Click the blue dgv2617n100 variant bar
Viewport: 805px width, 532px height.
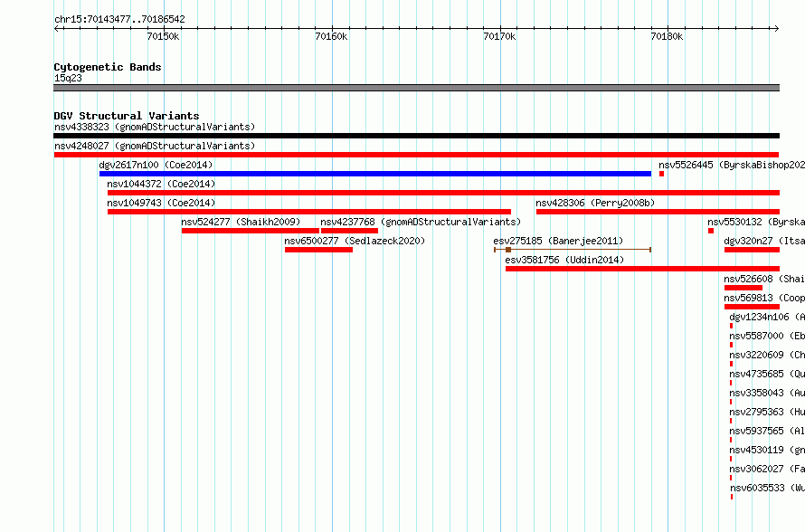[375, 174]
